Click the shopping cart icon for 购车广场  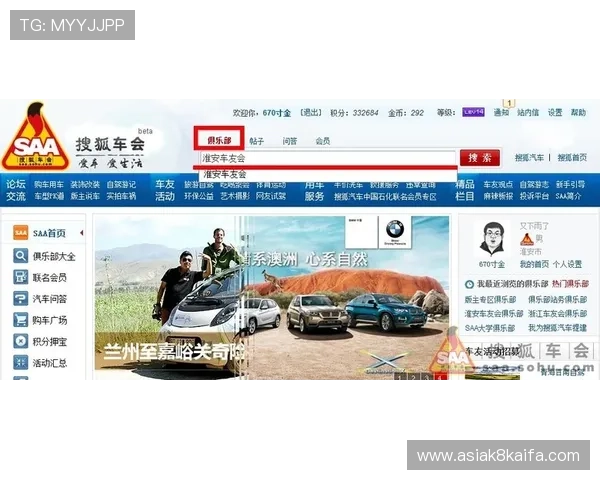(x=20, y=320)
